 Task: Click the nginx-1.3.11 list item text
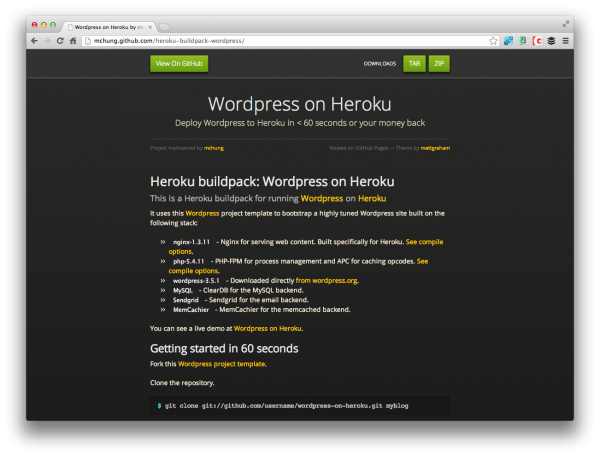(x=191, y=242)
